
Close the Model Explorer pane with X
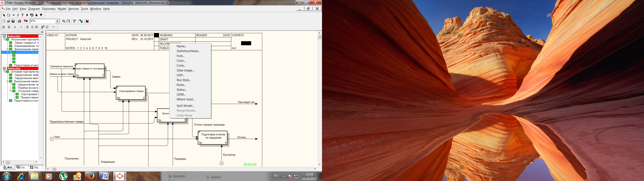(42, 32)
